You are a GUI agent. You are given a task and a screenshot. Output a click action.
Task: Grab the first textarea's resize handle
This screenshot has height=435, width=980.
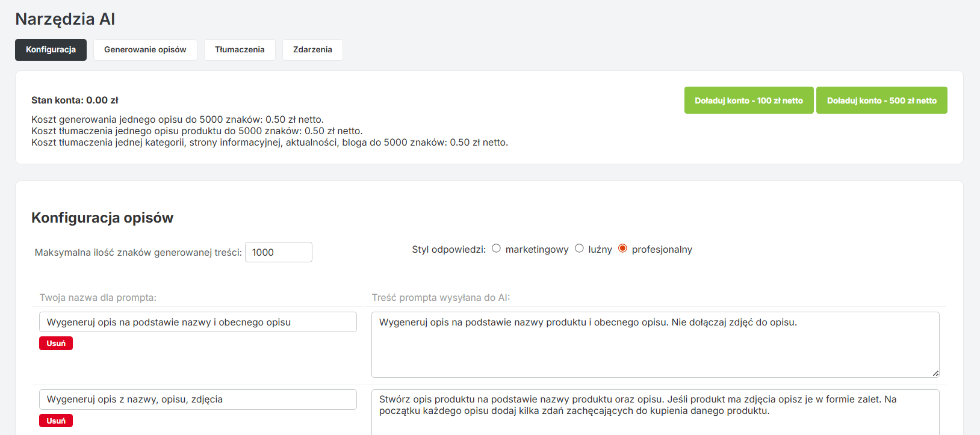935,374
